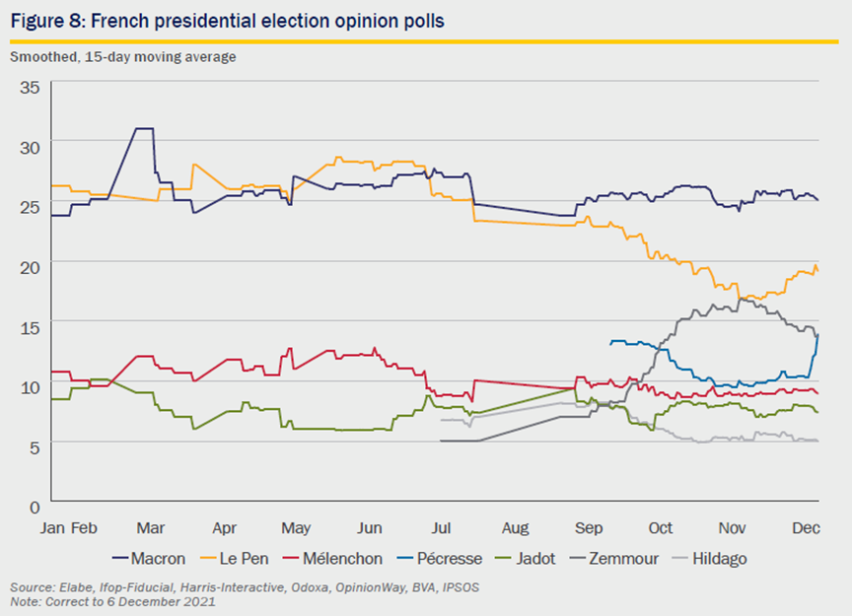Click the 35 value on y-axis
This screenshot has width=852, height=616.
point(31,88)
